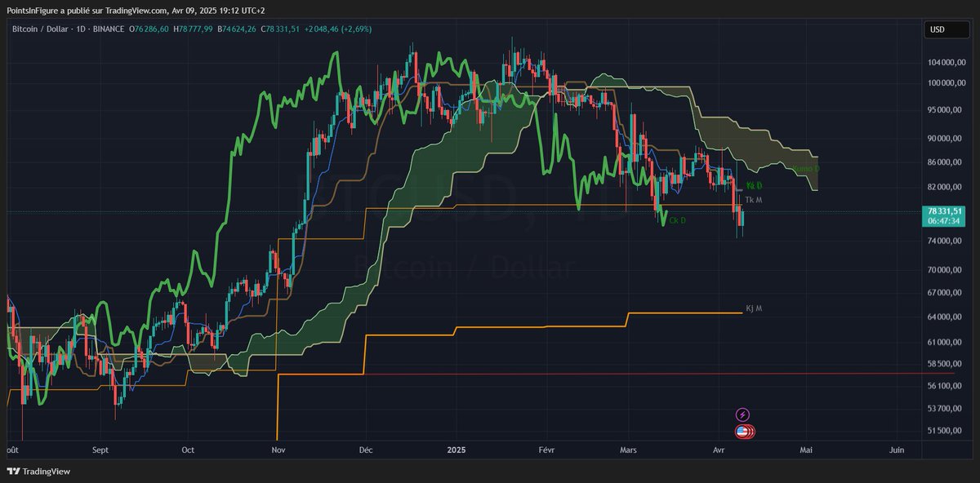Click the 74 000,00 price axis label
The image size is (980, 483).
coord(947,241)
